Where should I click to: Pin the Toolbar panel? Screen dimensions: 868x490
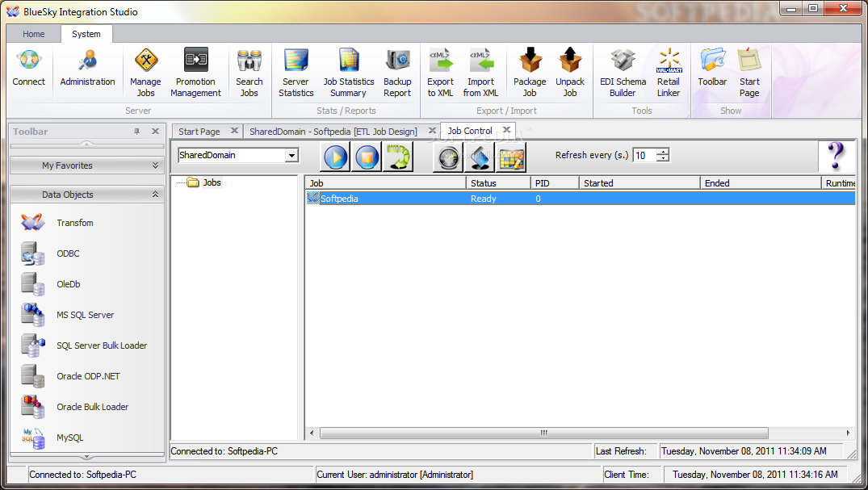pos(136,132)
